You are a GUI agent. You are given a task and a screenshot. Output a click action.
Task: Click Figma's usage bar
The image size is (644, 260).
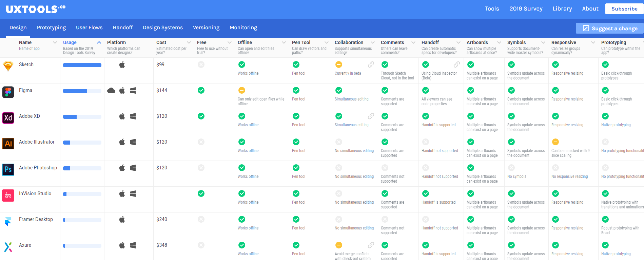pyautogui.click(x=82, y=91)
